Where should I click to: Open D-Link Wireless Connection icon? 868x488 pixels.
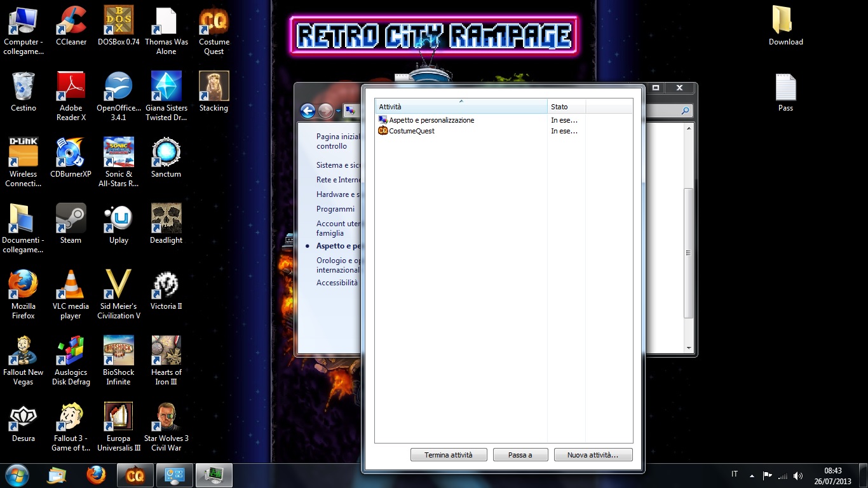click(x=24, y=163)
